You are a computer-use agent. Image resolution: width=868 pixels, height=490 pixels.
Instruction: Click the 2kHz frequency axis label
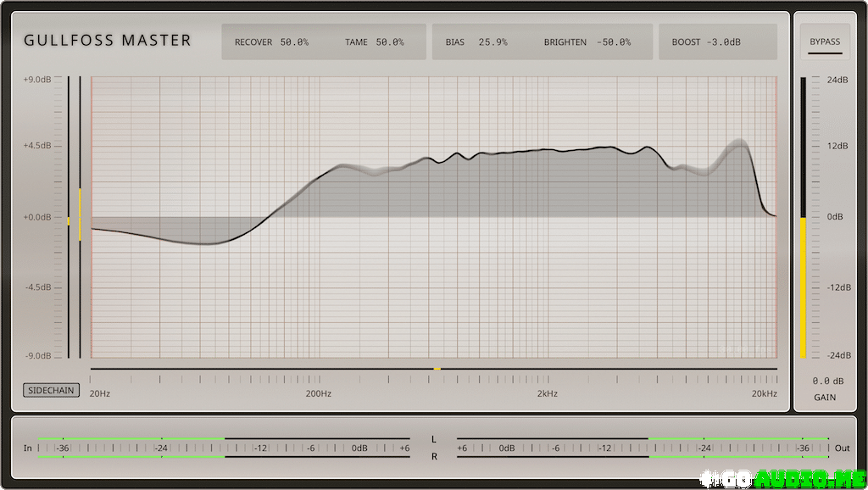547,393
